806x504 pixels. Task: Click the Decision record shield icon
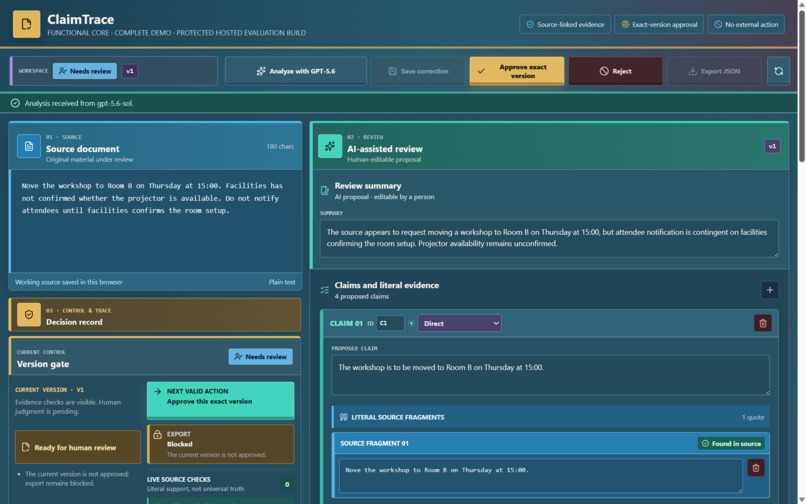click(29, 315)
